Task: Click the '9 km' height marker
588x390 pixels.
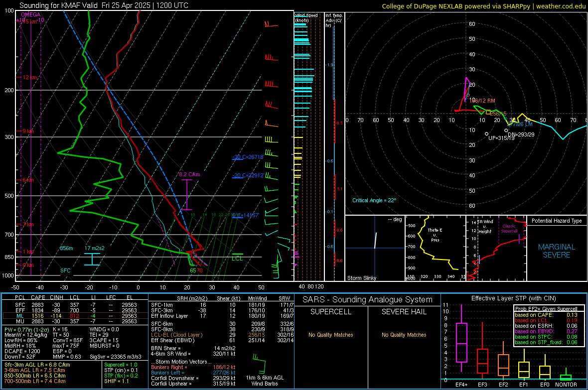Action: tap(28, 131)
